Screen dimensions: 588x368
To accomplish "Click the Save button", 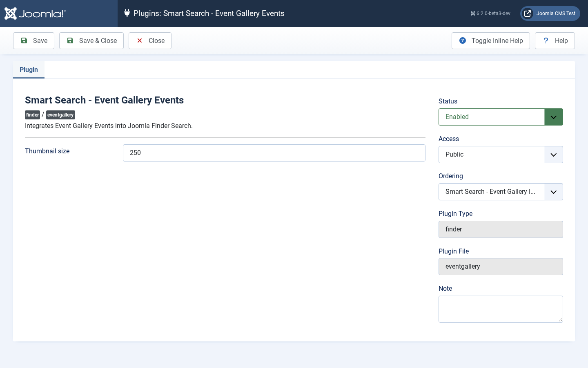I will tap(33, 40).
